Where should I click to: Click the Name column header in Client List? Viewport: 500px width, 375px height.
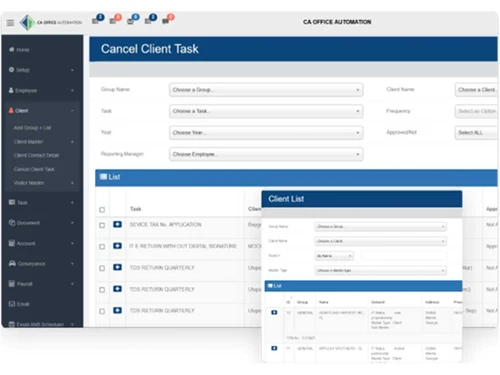pyautogui.click(x=324, y=302)
